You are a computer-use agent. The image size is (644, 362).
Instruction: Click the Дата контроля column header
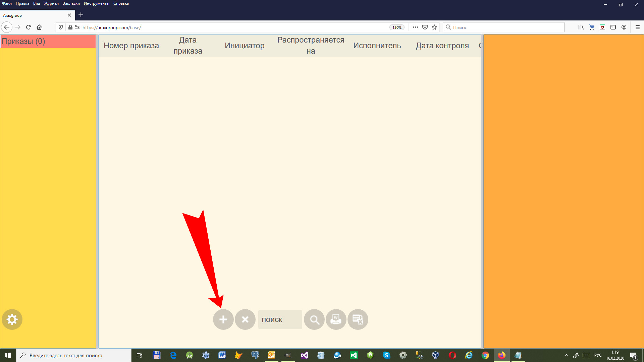[442, 46]
